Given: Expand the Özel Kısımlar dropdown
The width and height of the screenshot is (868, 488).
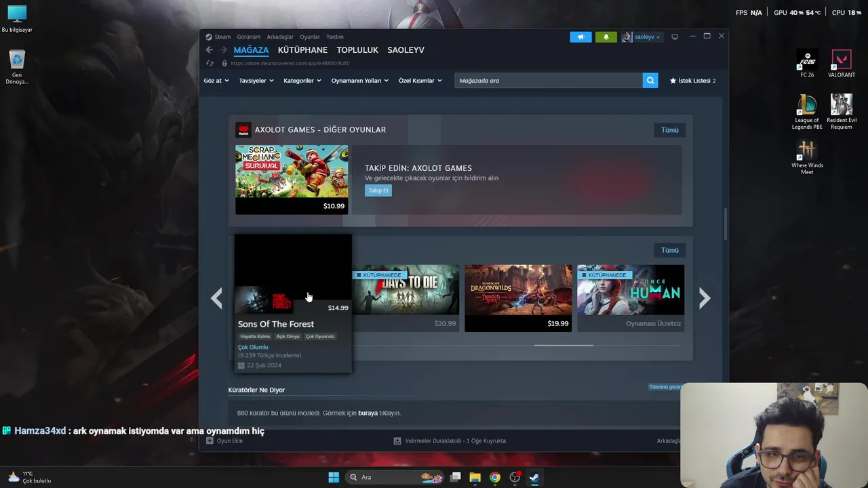Looking at the screenshot, I should (x=420, y=81).
